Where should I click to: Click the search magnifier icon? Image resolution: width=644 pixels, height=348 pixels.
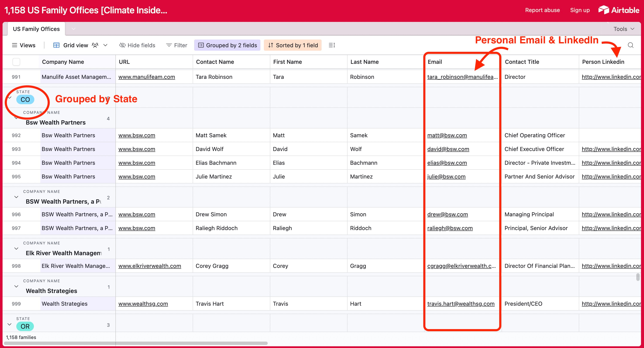point(630,45)
